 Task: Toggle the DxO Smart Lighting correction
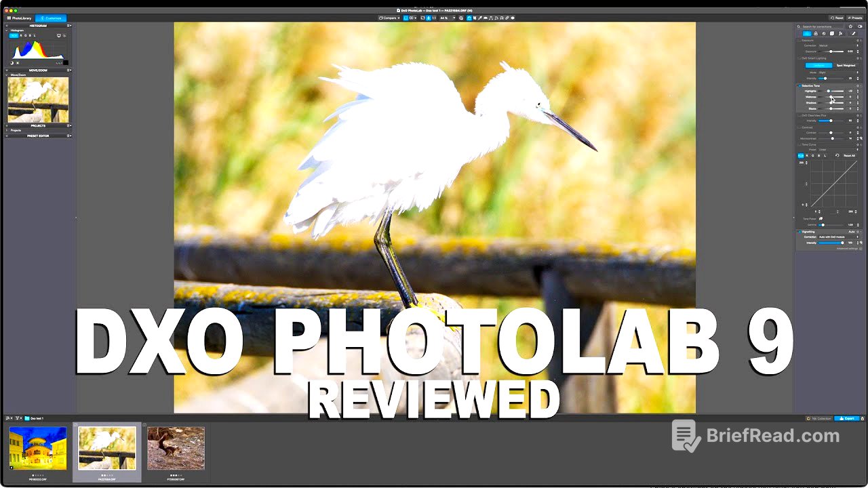point(800,58)
